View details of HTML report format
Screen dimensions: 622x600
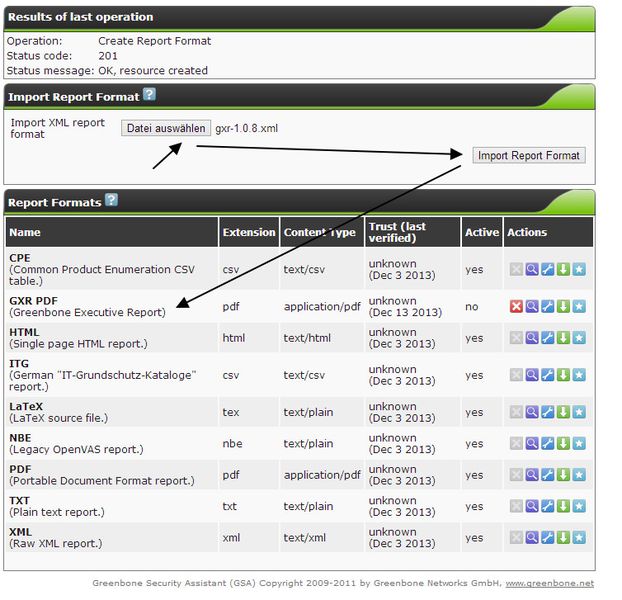(x=532, y=338)
